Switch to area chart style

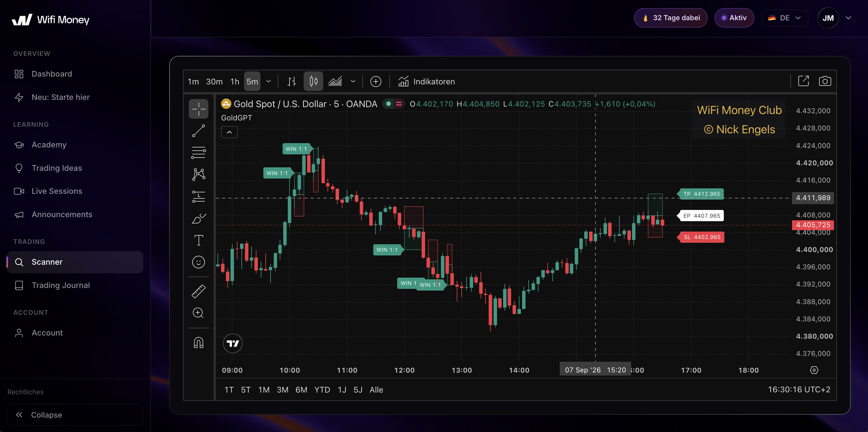[x=335, y=81]
